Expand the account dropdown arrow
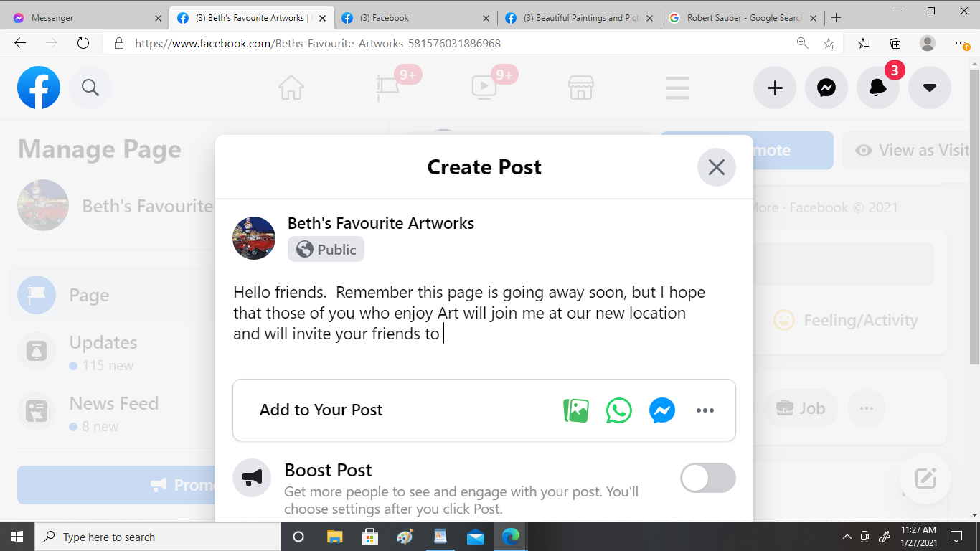The height and width of the screenshot is (551, 980). [x=930, y=88]
